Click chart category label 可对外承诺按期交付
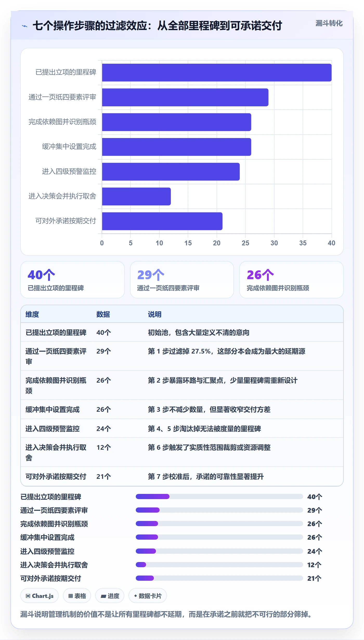This screenshot has width=364, height=640. click(x=66, y=221)
